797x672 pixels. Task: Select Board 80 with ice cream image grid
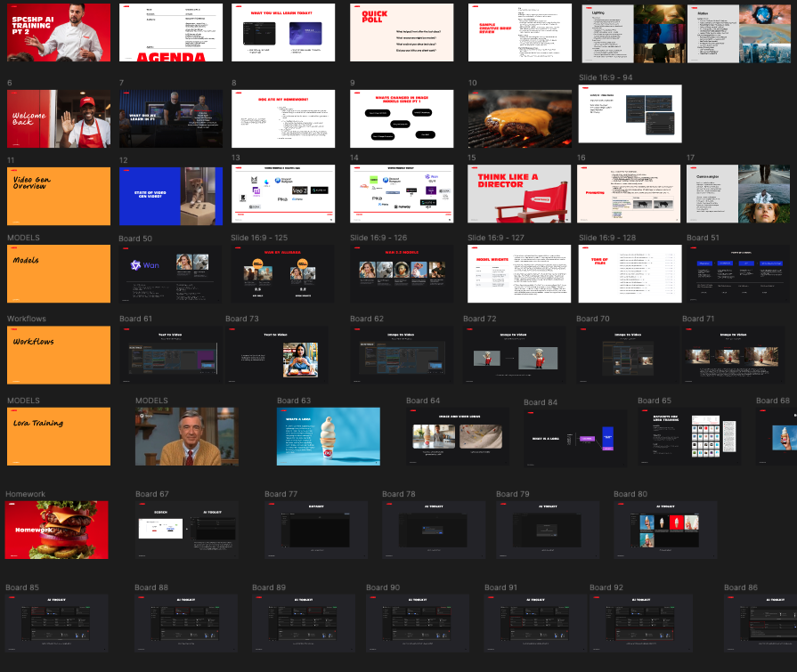[665, 530]
